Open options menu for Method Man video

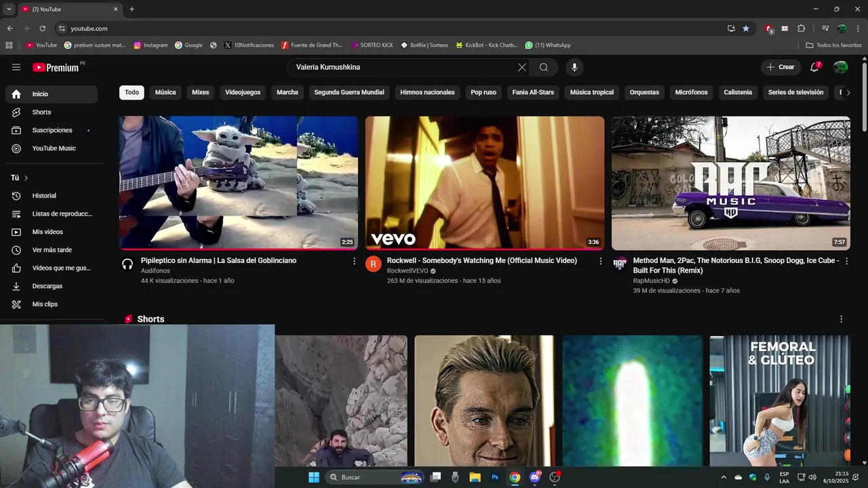(x=846, y=261)
